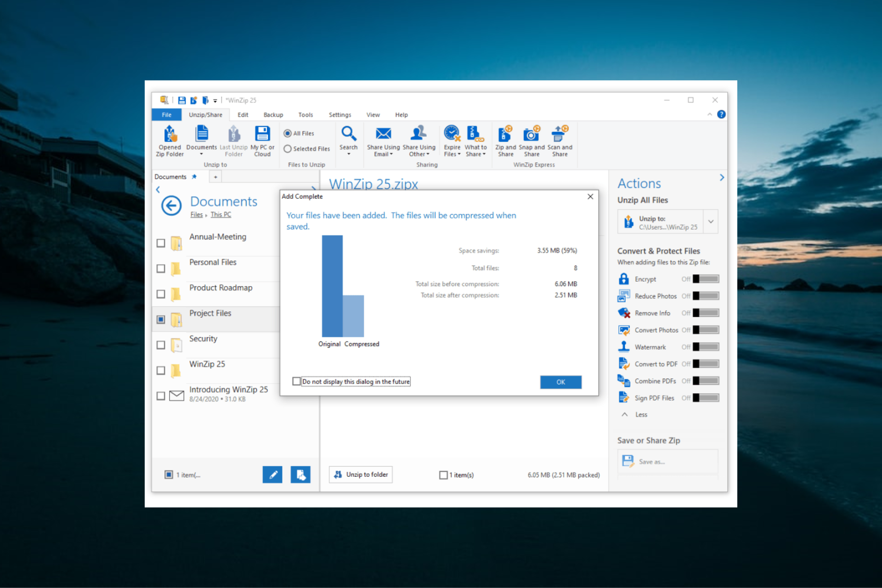Image resolution: width=882 pixels, height=588 pixels.
Task: Select the Snap and Share icon
Action: point(531,140)
